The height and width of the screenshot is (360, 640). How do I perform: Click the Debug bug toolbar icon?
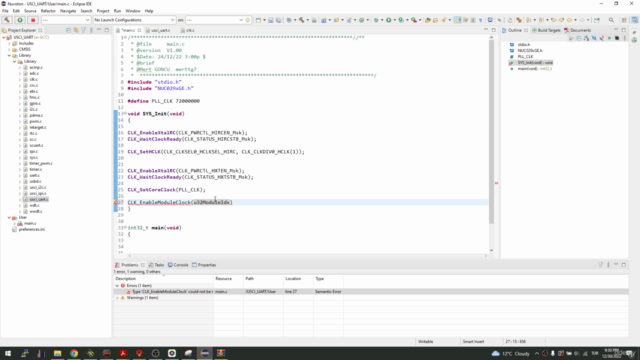point(376,20)
